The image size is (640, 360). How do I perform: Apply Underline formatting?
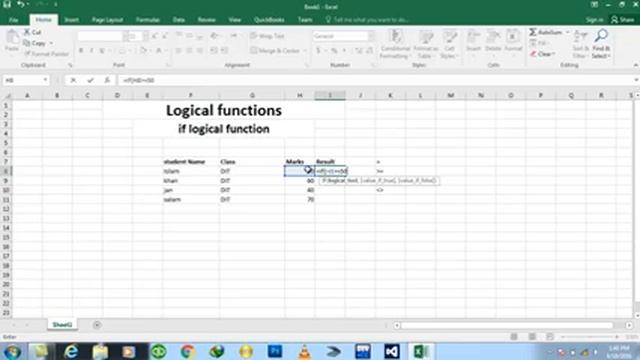tap(102, 51)
